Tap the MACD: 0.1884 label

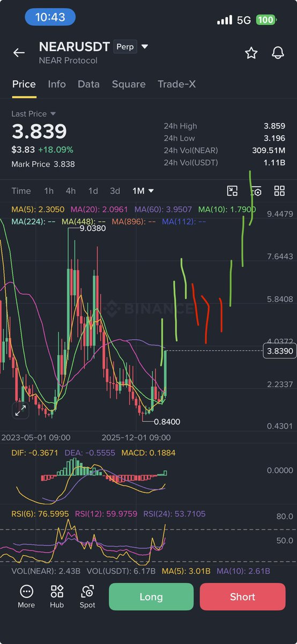click(x=148, y=453)
